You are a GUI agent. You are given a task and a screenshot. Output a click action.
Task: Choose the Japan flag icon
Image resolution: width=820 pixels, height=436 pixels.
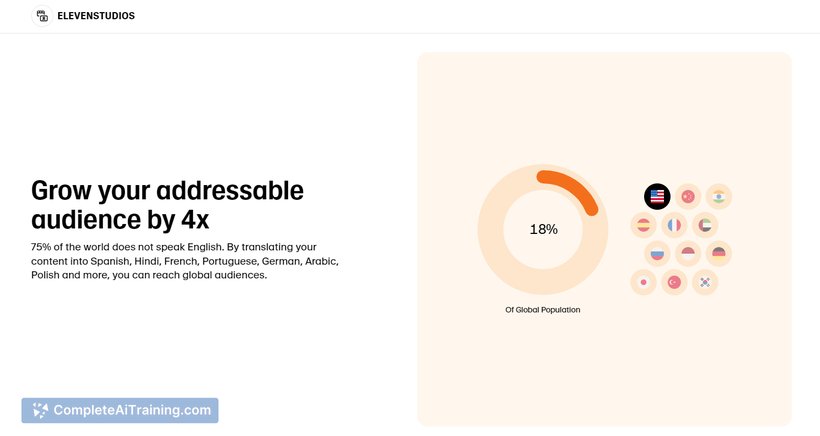tap(643, 282)
